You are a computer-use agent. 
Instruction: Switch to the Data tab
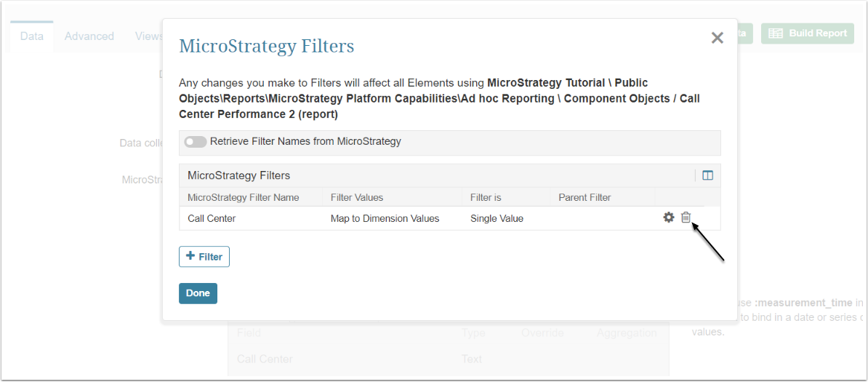(32, 36)
